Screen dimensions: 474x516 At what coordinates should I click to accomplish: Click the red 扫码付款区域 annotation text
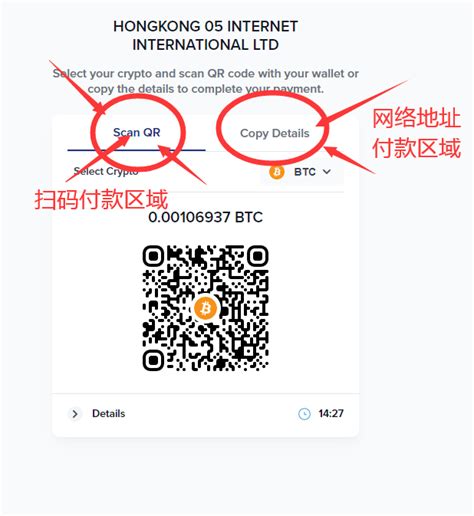pyautogui.click(x=101, y=199)
